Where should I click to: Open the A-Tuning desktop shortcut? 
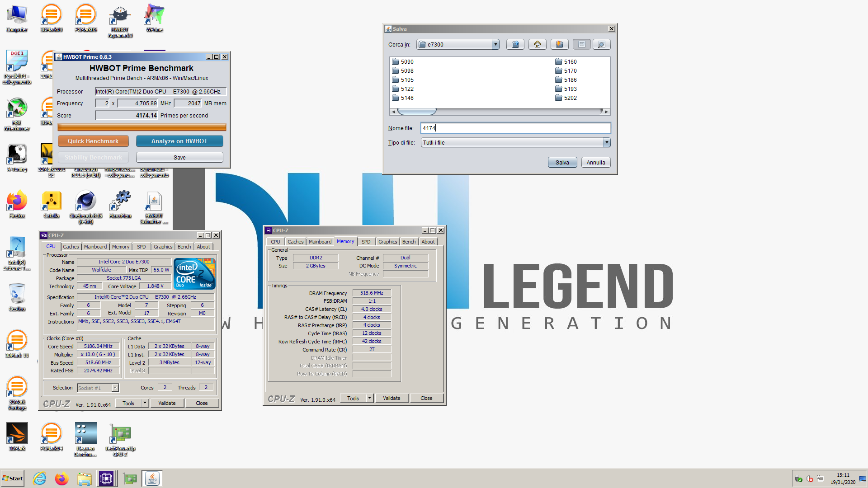click(17, 158)
